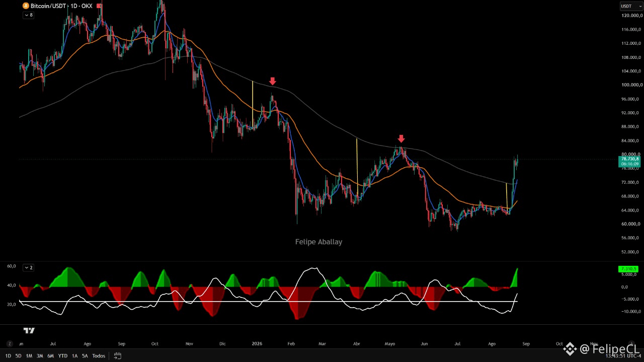Click the red market status icon after OKX
The height and width of the screenshot is (362, 644).
[99, 6]
